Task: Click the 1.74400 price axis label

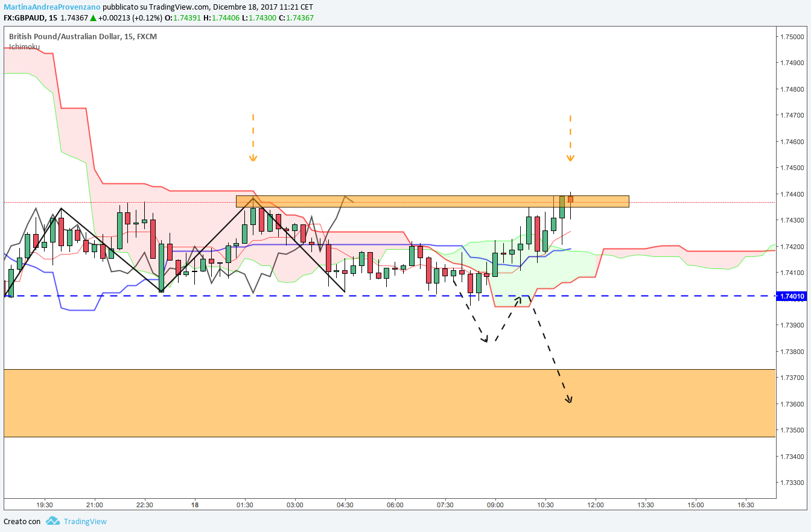Action: pyautogui.click(x=793, y=194)
